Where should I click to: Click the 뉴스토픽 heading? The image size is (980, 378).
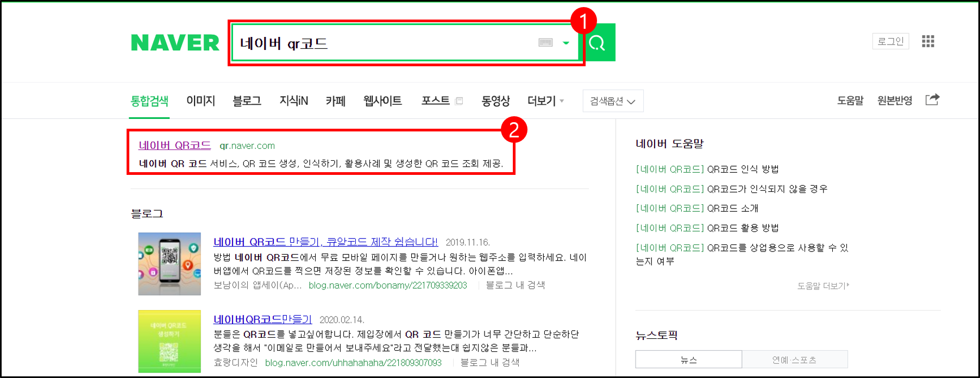click(x=656, y=335)
